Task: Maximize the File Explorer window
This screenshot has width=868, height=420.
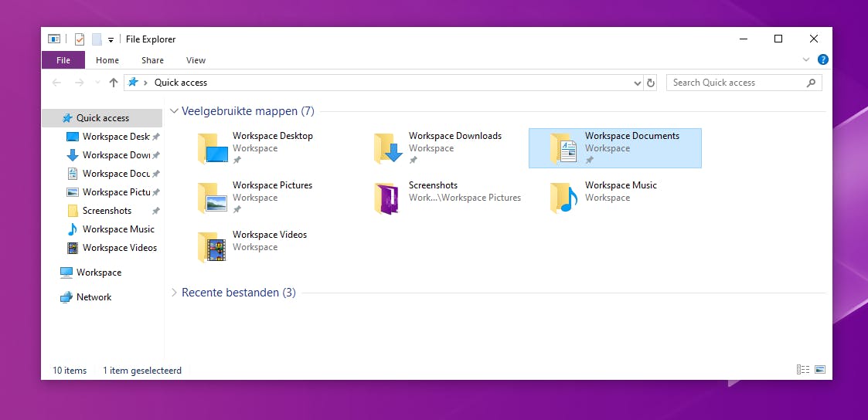Action: pos(778,39)
